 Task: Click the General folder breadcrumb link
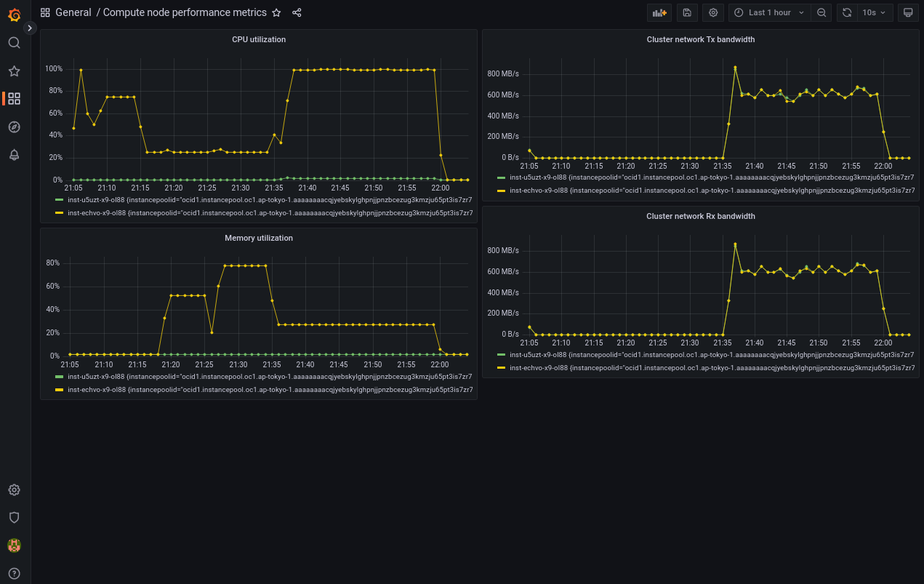[73, 12]
